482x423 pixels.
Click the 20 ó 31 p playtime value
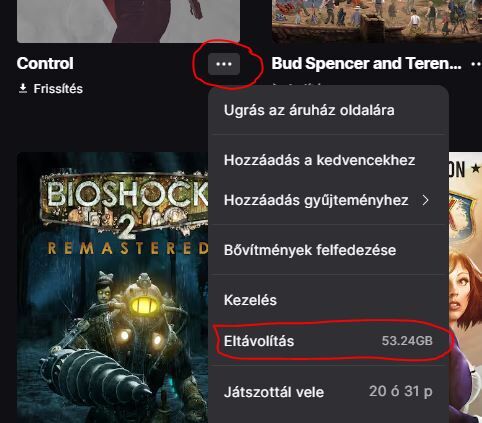pos(401,391)
